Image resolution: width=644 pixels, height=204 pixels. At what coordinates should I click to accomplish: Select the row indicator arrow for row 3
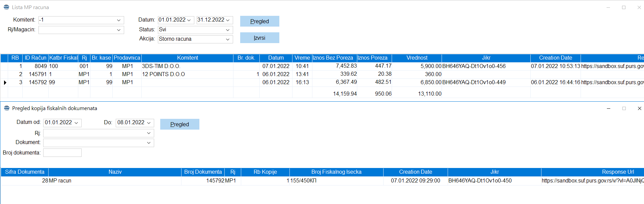(x=5, y=82)
